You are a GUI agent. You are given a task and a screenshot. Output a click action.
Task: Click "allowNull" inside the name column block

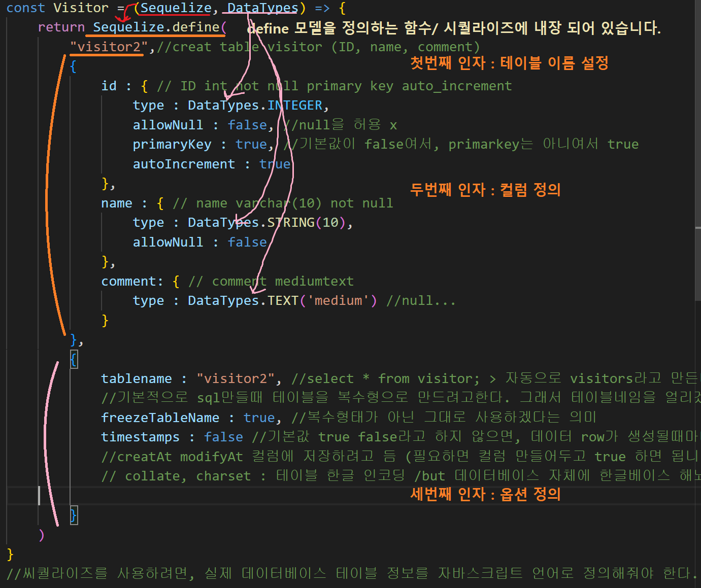tap(168, 242)
